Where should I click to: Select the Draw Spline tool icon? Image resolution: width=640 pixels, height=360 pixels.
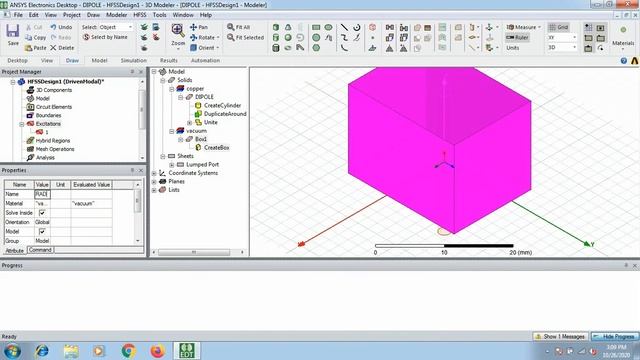344,38
